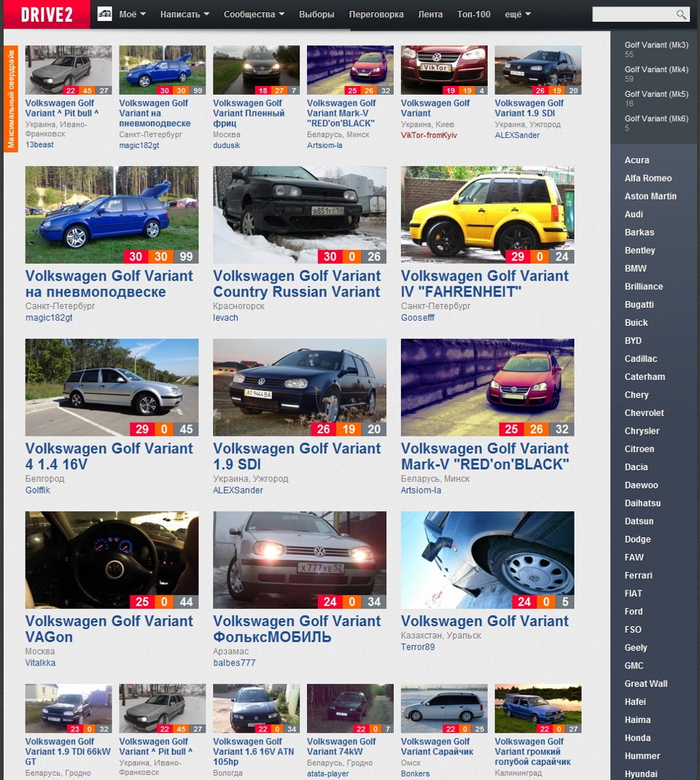
Task: Open user profile balbes777
Action: pos(234,663)
